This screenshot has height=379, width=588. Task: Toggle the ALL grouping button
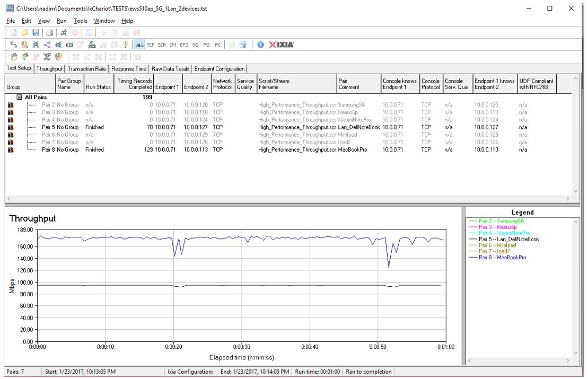139,45
